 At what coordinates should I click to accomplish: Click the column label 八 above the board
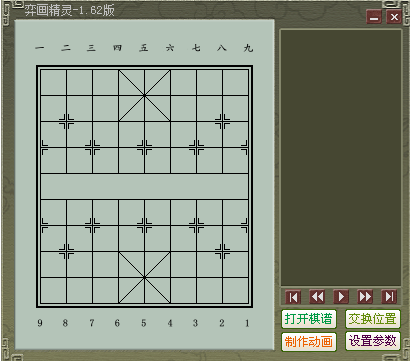(x=222, y=48)
